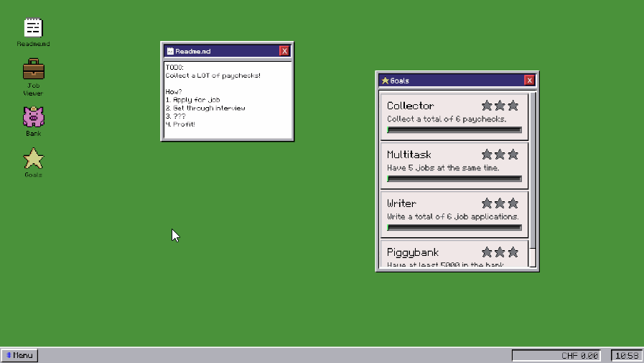Close the Readme.md window

[284, 51]
